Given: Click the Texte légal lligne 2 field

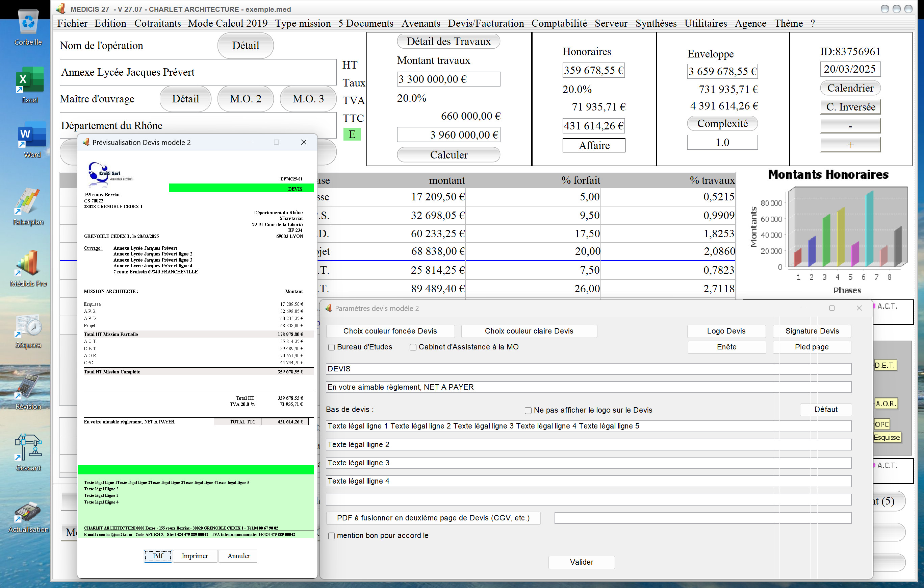Looking at the screenshot, I should pos(588,444).
